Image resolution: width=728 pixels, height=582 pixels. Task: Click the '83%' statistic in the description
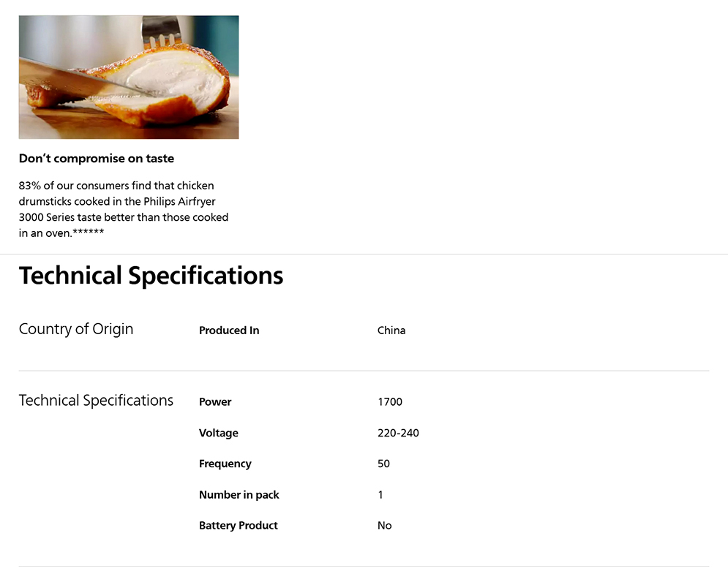pos(30,186)
